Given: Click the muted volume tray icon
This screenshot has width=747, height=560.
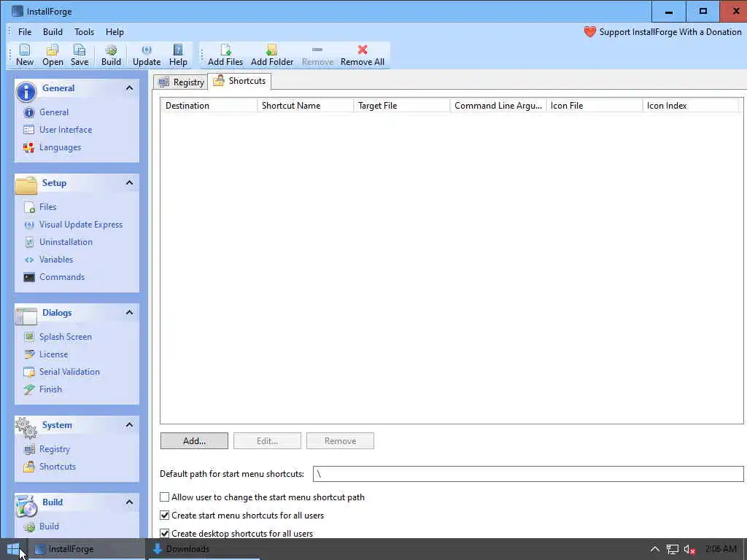Looking at the screenshot, I should [x=689, y=550].
